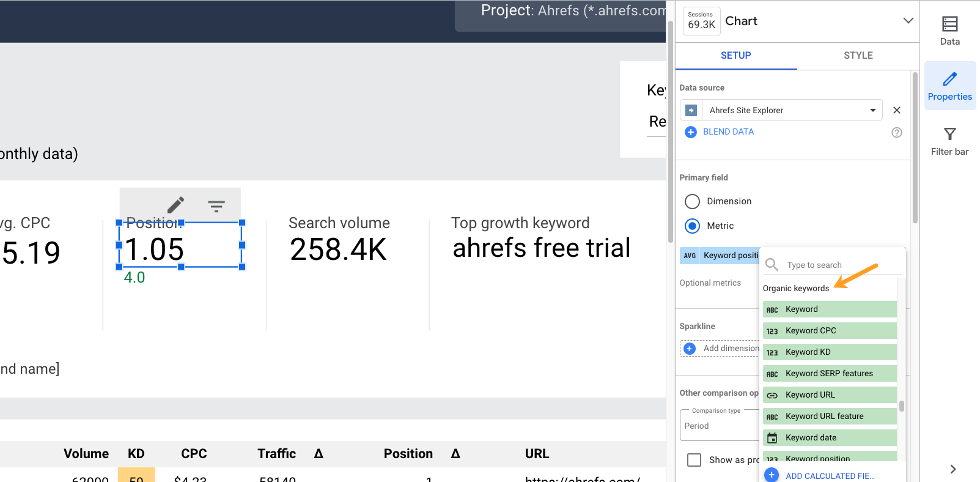Viewport: 980px width, 482px height.
Task: Click the field list scrollbar thumb
Action: 901,406
